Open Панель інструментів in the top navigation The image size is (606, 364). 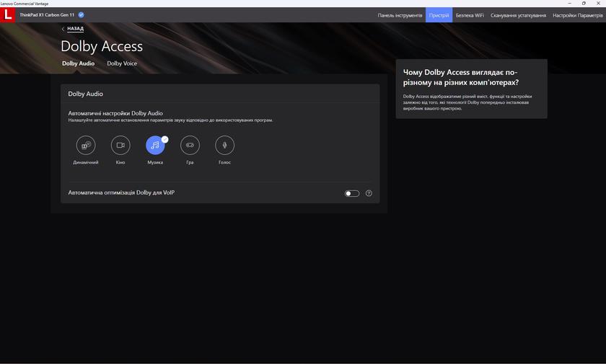[x=400, y=15]
